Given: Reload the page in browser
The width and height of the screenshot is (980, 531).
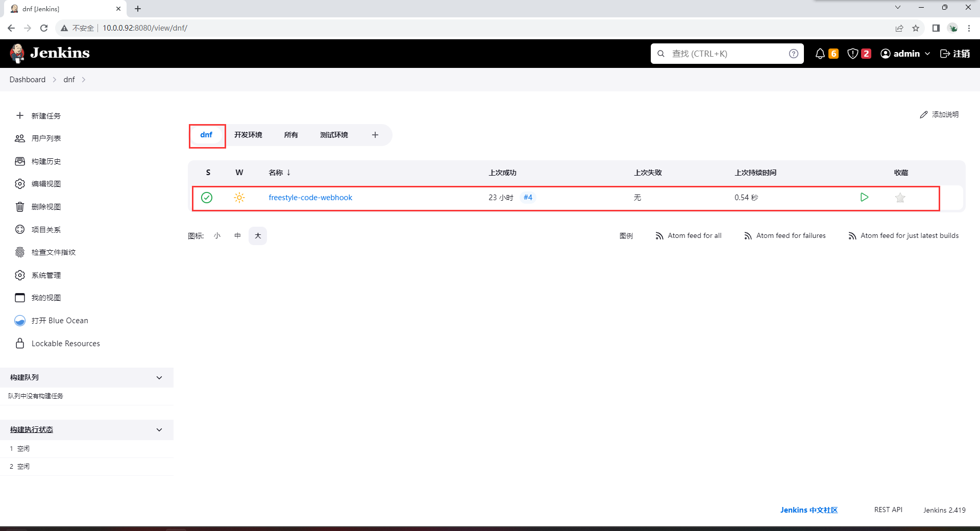Looking at the screenshot, I should coord(44,28).
